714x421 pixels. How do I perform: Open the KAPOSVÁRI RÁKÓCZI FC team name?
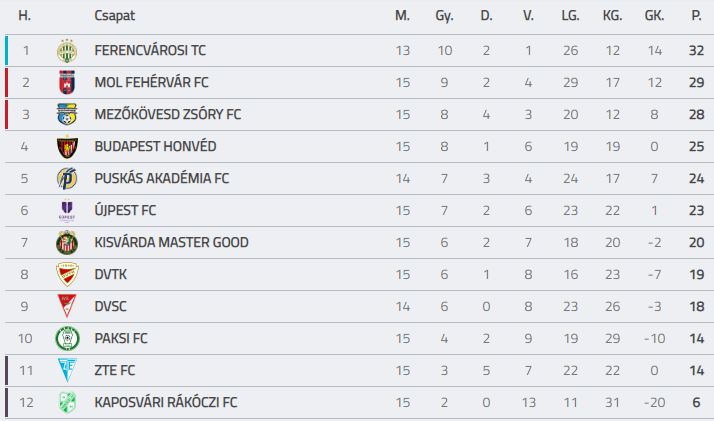pos(166,402)
